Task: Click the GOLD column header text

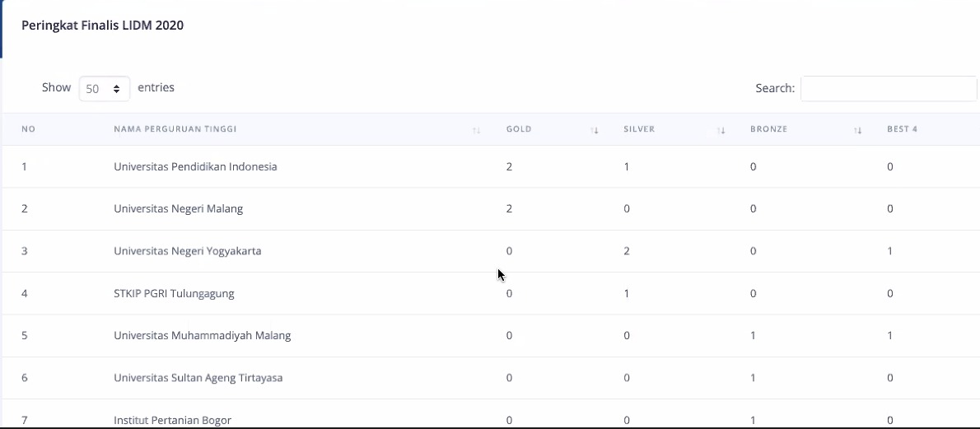Action: point(519,129)
